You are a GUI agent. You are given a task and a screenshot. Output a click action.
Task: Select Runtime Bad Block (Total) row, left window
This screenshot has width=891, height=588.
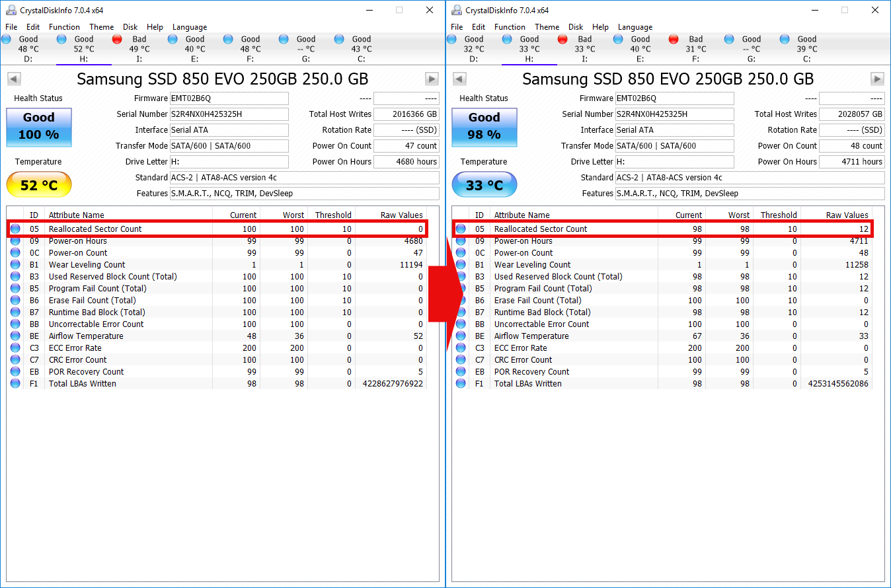click(x=217, y=312)
